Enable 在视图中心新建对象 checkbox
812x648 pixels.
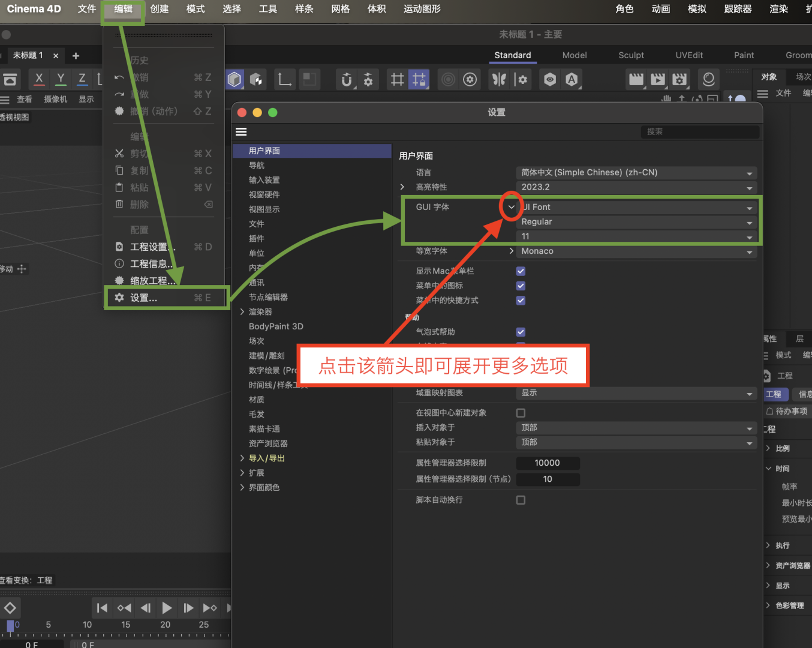click(521, 413)
